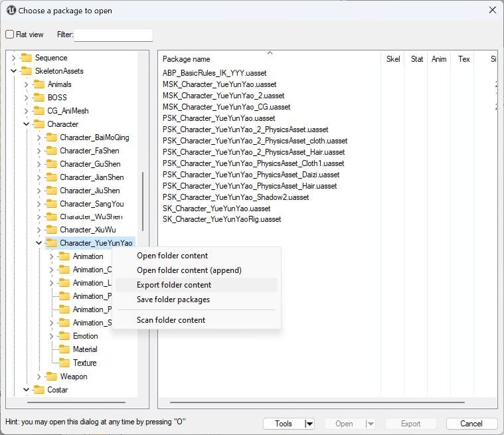The image size is (504, 435).
Task: Click the Sequence folder icon
Action: tap(27, 58)
